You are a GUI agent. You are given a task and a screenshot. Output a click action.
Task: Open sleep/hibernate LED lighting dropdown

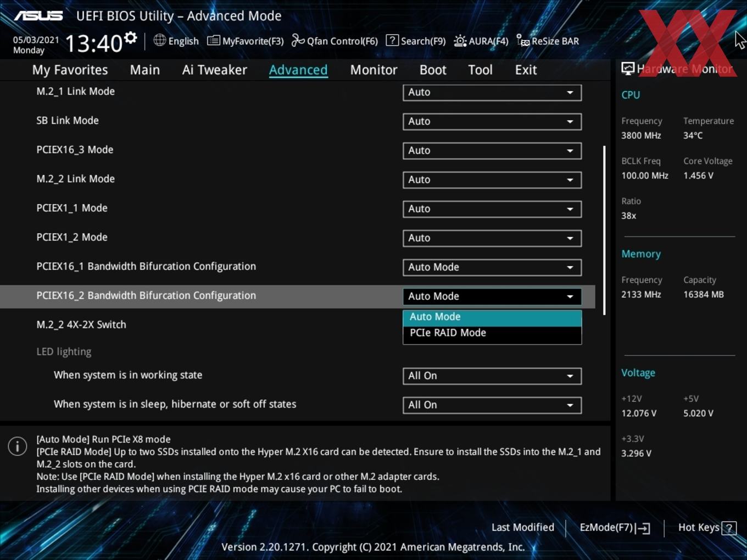492,405
